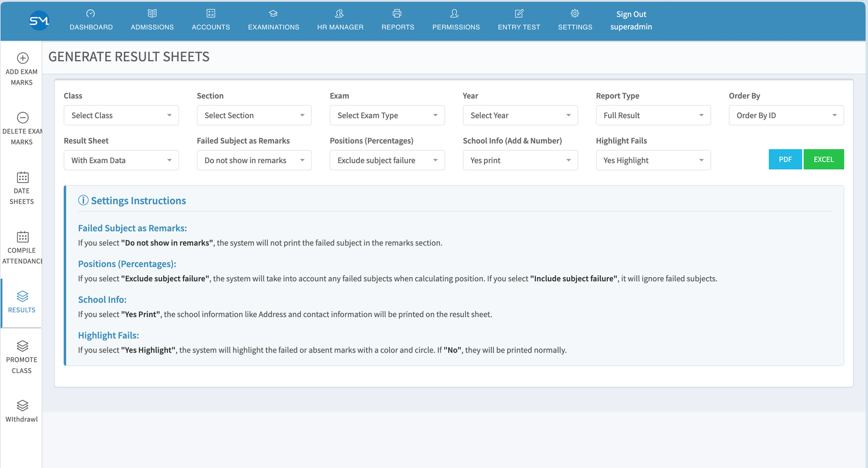Click the Delete Exam Marks minus icon
The height and width of the screenshot is (468, 868).
tap(23, 118)
